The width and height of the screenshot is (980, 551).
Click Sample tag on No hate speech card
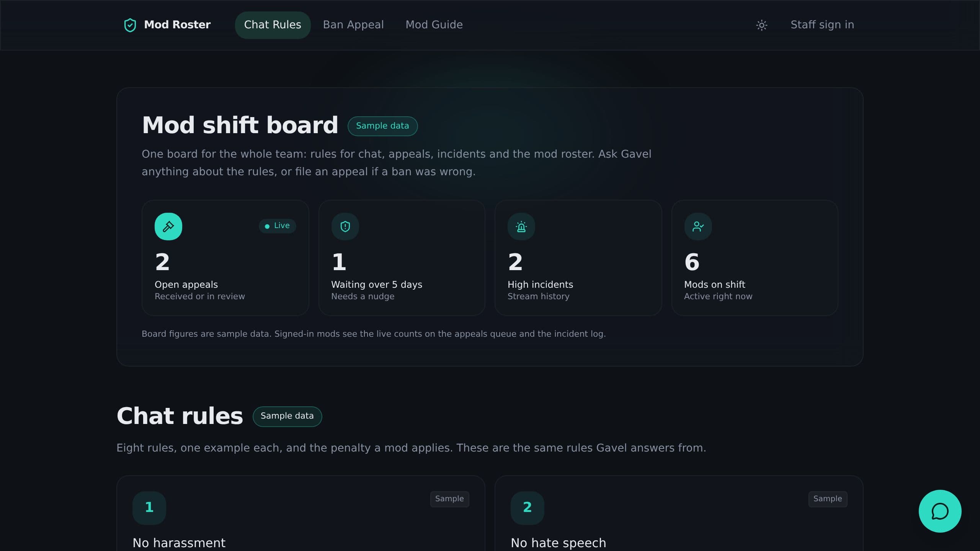coord(828,499)
